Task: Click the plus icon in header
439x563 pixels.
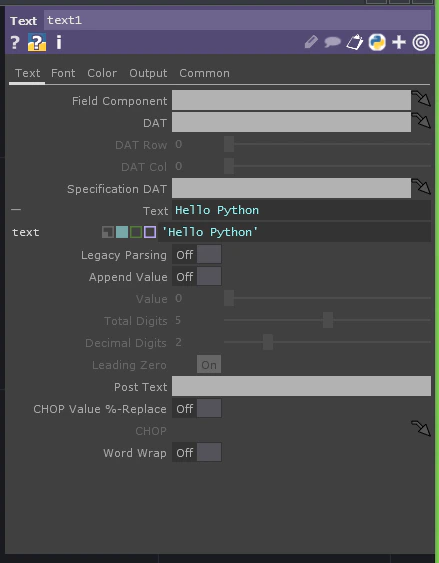Action: (x=399, y=42)
